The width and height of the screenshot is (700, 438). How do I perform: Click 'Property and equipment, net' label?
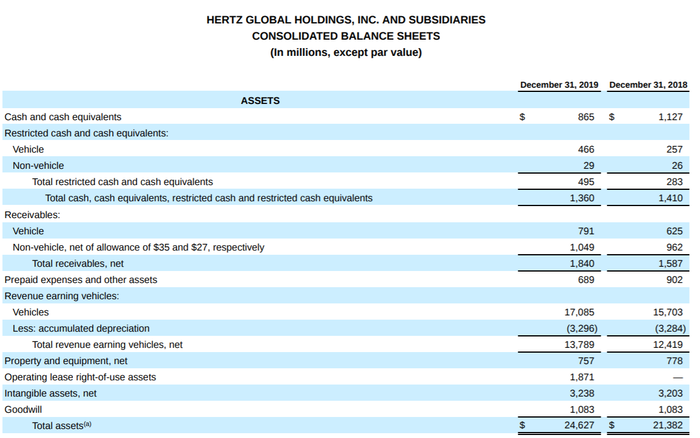tap(66, 361)
